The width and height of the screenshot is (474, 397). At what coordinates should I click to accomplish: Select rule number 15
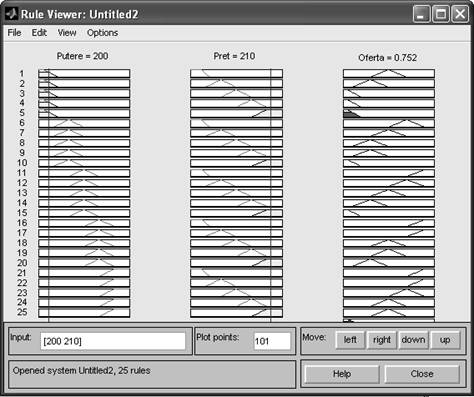[22, 213]
